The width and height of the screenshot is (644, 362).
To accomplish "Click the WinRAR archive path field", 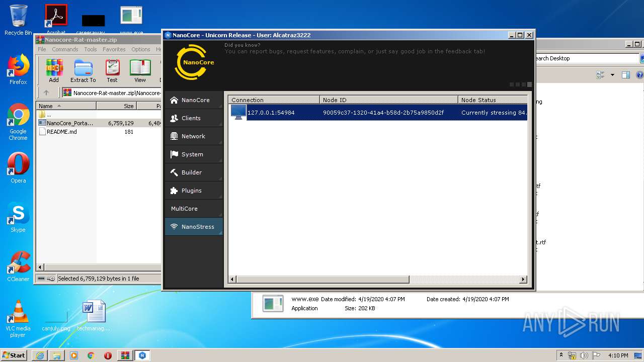I will click(112, 93).
